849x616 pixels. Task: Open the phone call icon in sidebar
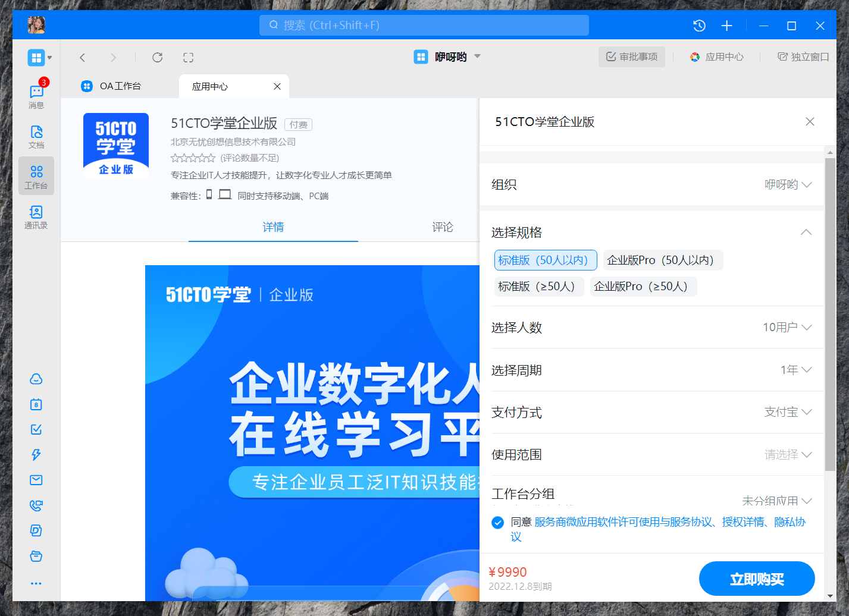tap(36, 505)
